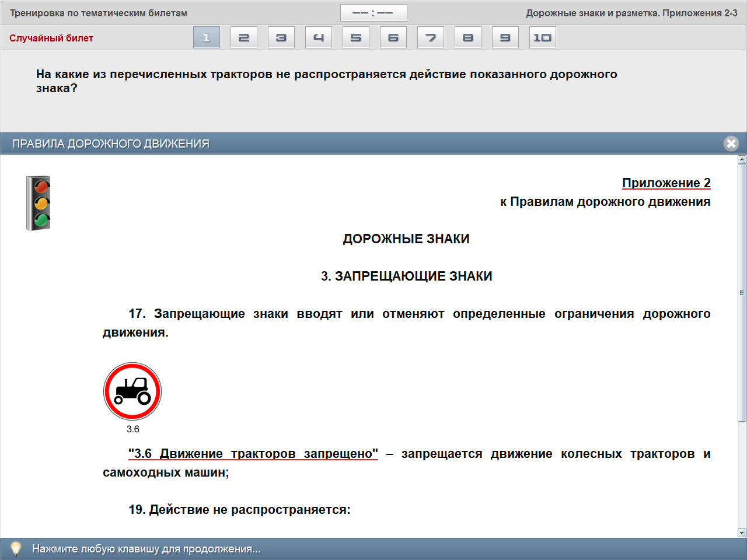The height and width of the screenshot is (560, 747).
Task: Navigate to question 7
Action: (x=431, y=37)
